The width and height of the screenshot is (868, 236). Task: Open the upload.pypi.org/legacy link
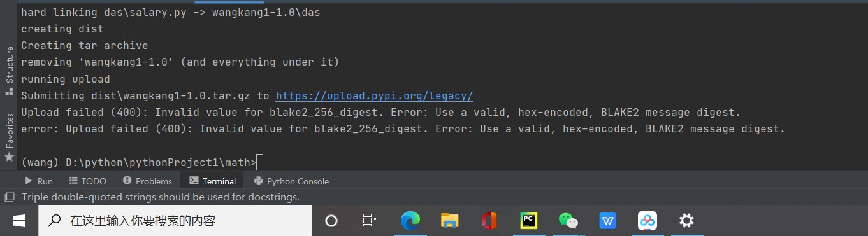point(374,95)
